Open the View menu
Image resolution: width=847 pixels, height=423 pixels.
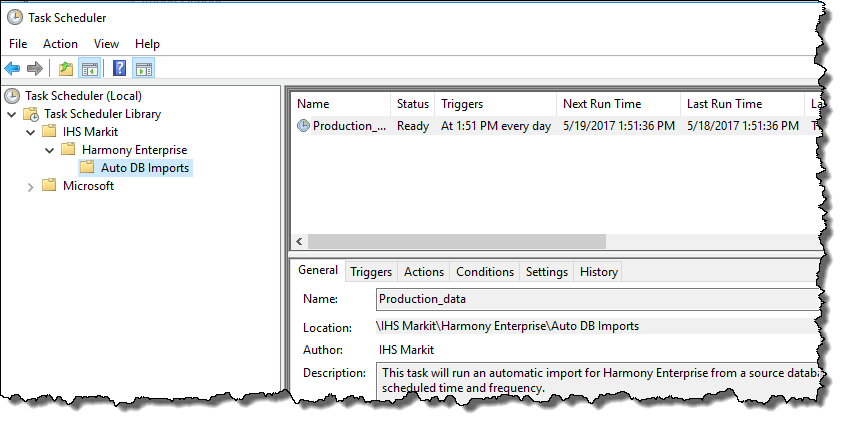coord(106,44)
